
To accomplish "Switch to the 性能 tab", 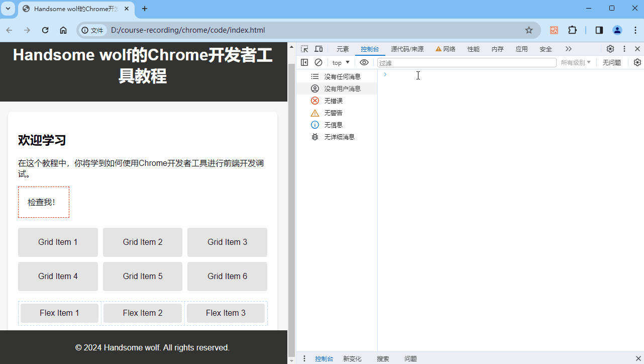I will [x=473, y=49].
